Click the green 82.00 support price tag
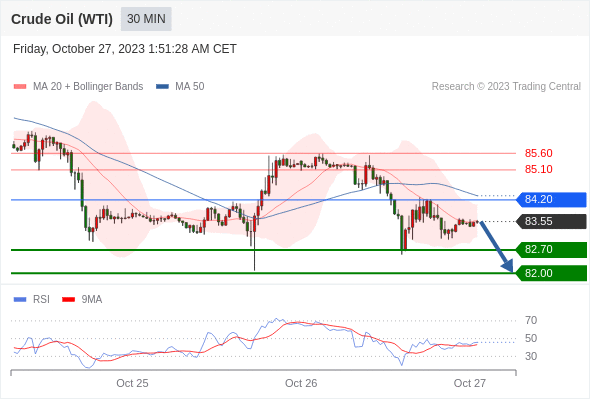Screen dimensions: 590x400 pyautogui.click(x=551, y=273)
